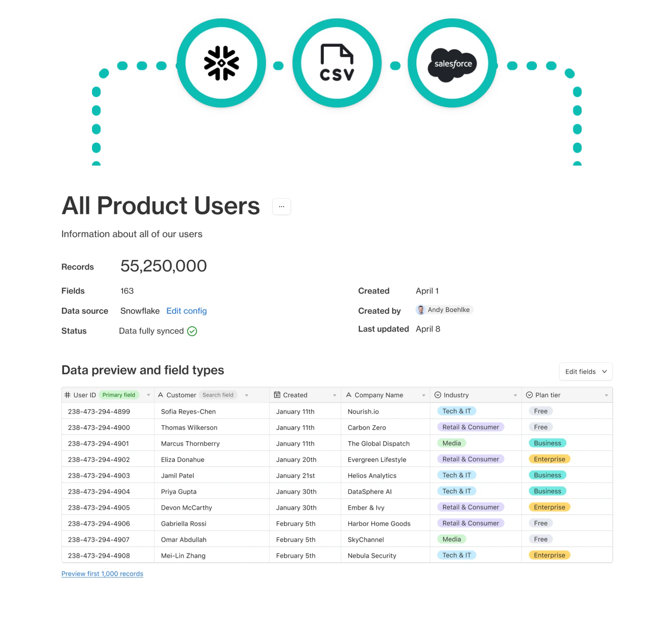
Task: Select customer Jamil Patel
Action: point(177,476)
